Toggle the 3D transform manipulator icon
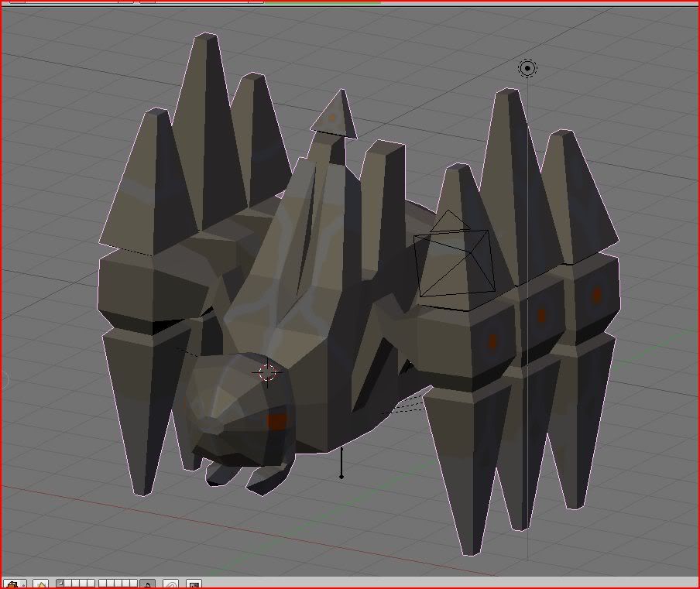 click(x=41, y=584)
